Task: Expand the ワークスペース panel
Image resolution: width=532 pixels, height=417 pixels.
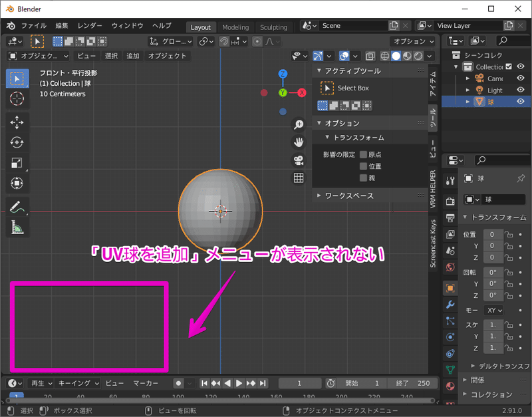Action: click(x=346, y=196)
